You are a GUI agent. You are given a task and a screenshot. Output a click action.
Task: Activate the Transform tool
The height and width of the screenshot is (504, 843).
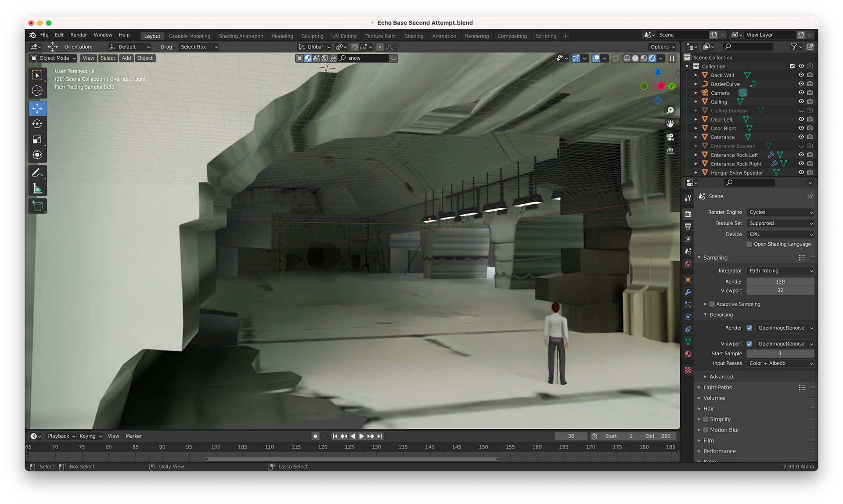(x=37, y=155)
